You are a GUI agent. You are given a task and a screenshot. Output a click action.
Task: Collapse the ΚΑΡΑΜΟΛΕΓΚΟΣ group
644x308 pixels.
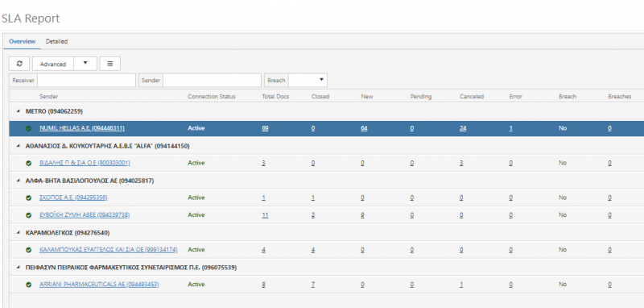click(x=18, y=233)
